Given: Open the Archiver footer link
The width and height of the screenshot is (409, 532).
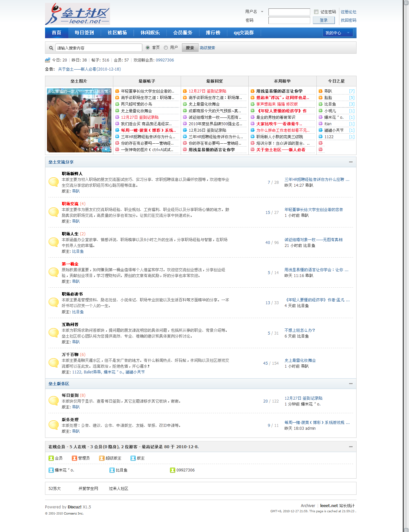Looking at the screenshot, I should 308,506.
